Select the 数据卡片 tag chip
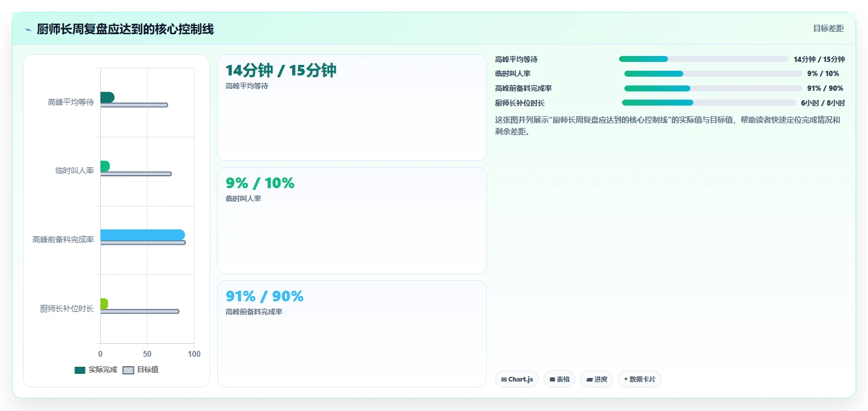Screen dimensions: 868x411 640,379
